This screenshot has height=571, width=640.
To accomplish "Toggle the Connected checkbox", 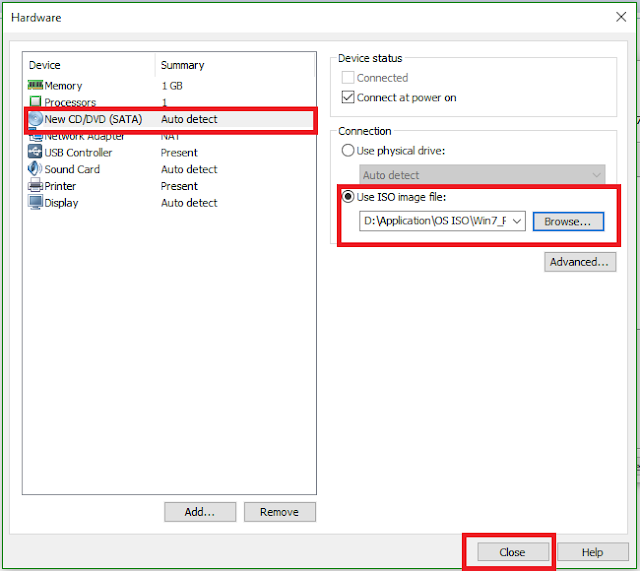I will coord(348,78).
